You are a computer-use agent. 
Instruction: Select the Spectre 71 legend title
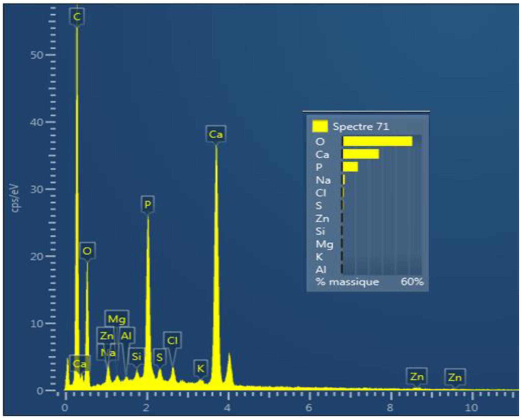click(x=361, y=126)
